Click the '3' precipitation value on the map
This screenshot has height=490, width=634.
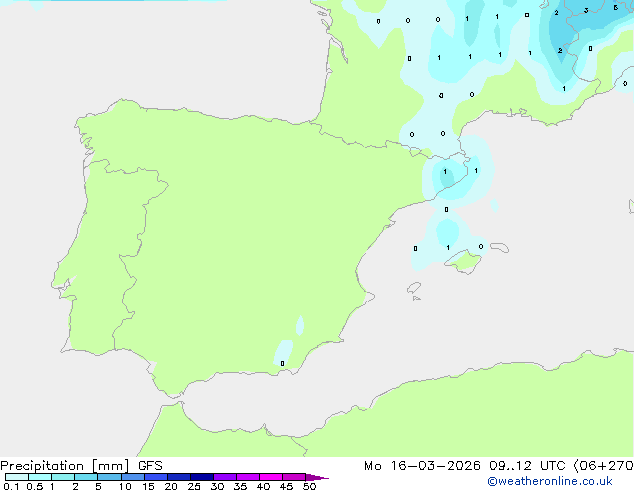(x=586, y=11)
